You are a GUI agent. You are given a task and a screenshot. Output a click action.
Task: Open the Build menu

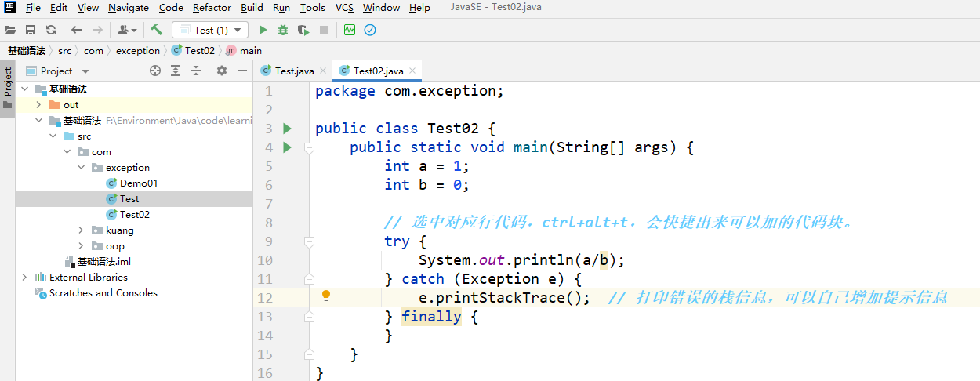pyautogui.click(x=252, y=7)
